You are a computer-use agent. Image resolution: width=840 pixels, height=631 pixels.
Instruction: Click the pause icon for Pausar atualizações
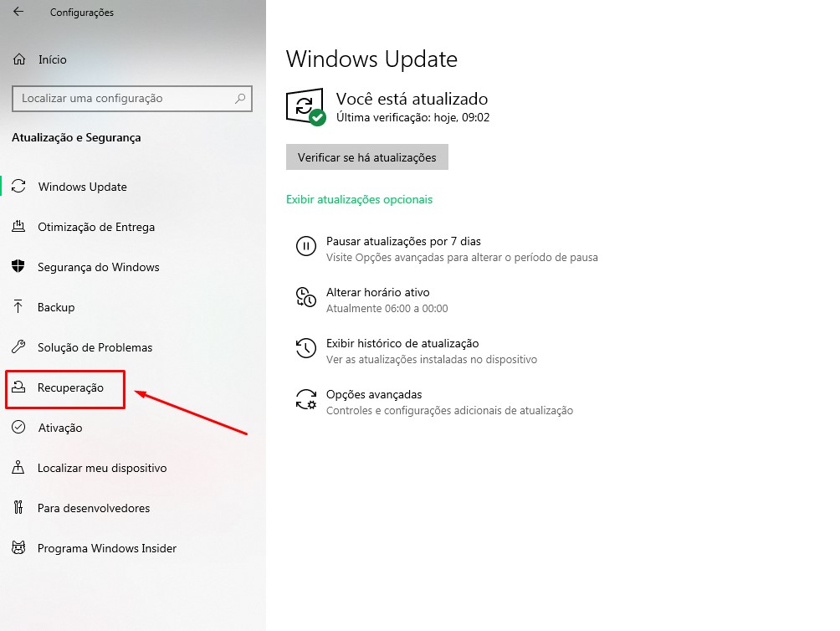point(306,246)
